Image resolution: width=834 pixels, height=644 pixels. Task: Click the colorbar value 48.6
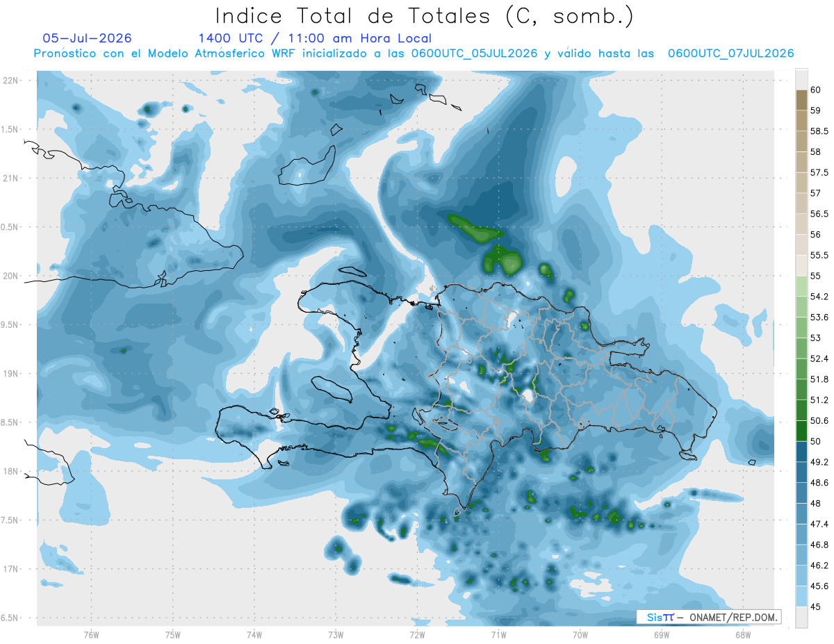tap(819, 483)
